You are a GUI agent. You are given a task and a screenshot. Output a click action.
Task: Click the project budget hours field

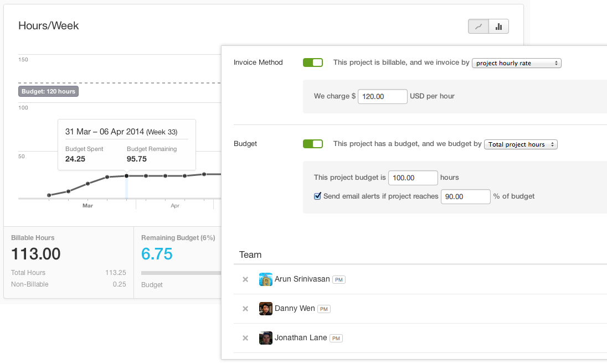point(413,178)
